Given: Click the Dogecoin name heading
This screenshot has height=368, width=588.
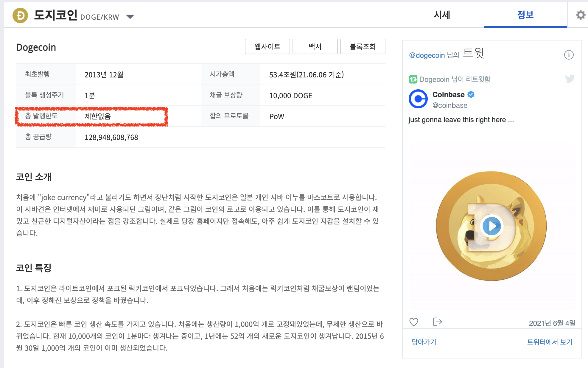Looking at the screenshot, I should (36, 47).
